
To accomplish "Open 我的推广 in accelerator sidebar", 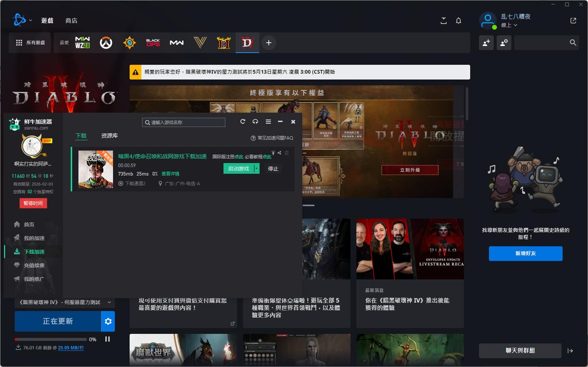I will coord(33,279).
